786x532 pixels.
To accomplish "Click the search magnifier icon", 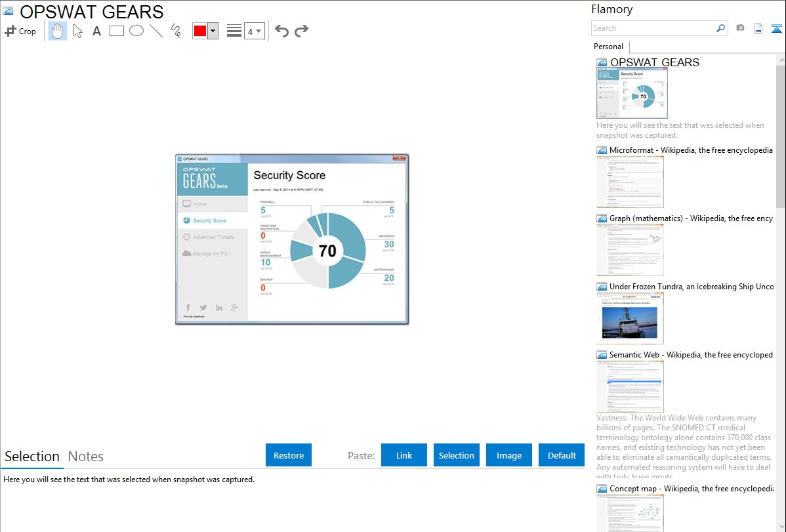I will click(720, 28).
